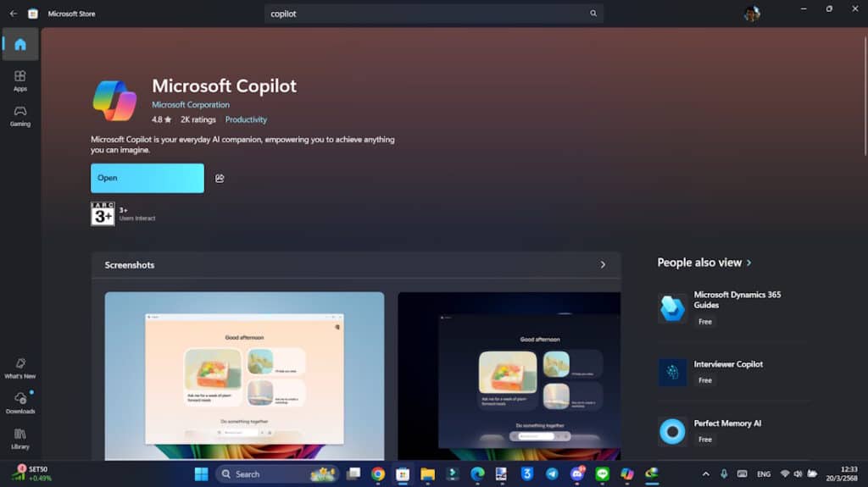
Task: Open the Productivity category link
Action: (x=246, y=119)
